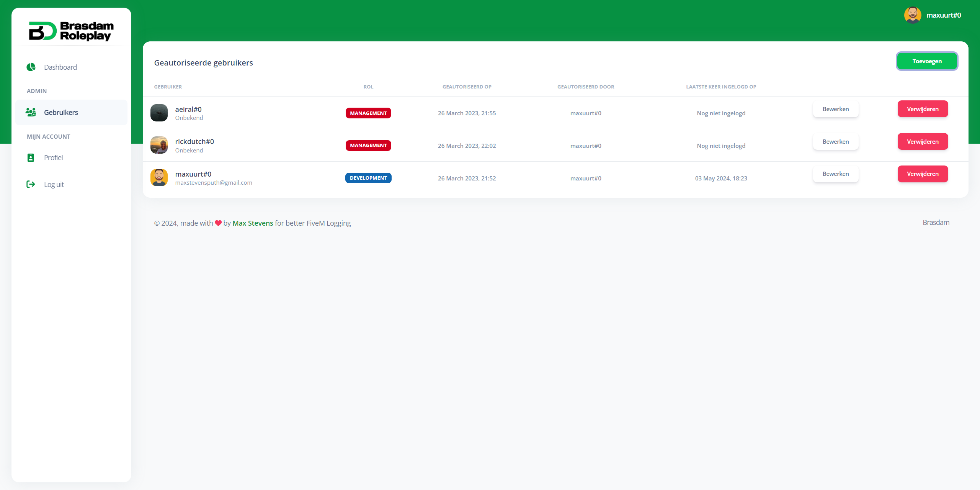This screenshot has width=980, height=490.
Task: Click the Brasdam link in footer
Action: [936, 223]
